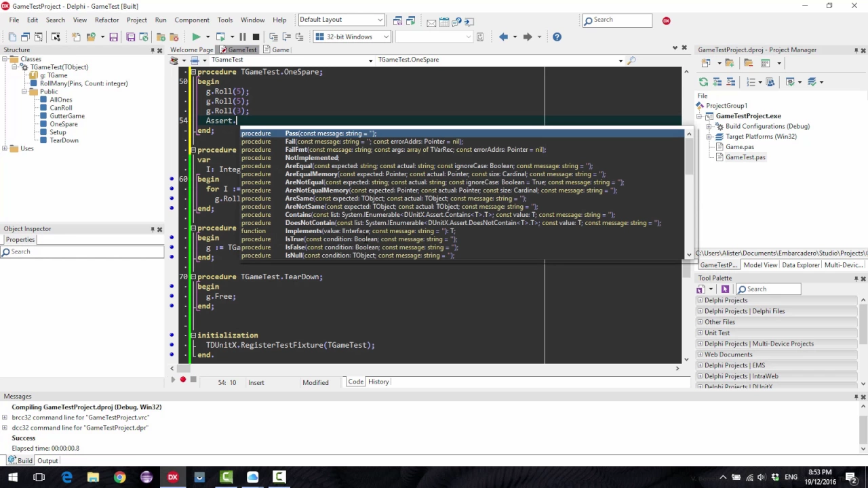Image resolution: width=868 pixels, height=488 pixels.
Task: Click Remove Project icon in Project Manager
Action: (748, 63)
